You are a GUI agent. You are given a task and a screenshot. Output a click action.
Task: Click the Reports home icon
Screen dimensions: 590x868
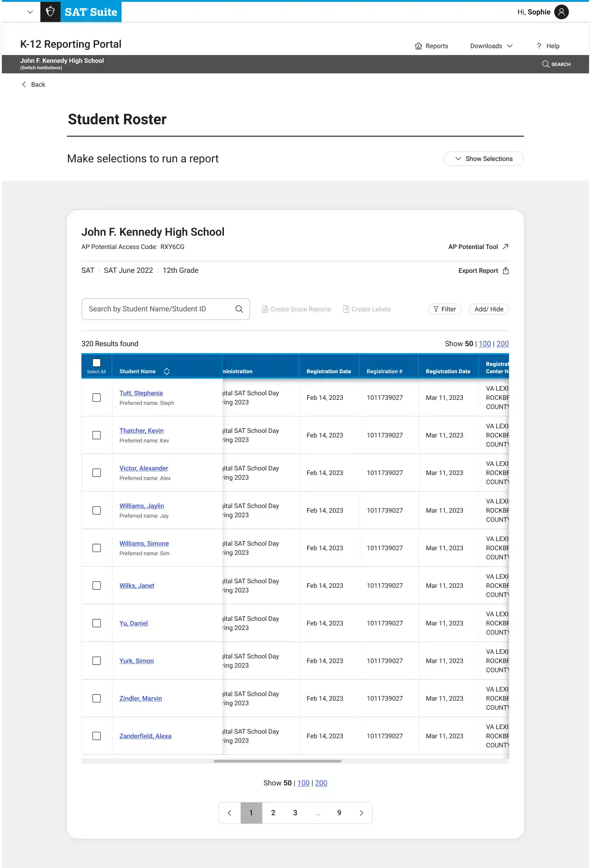click(x=418, y=46)
